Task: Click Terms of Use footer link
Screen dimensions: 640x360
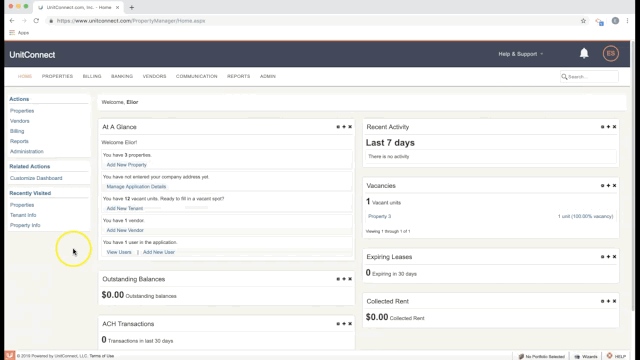Action: (x=102, y=356)
